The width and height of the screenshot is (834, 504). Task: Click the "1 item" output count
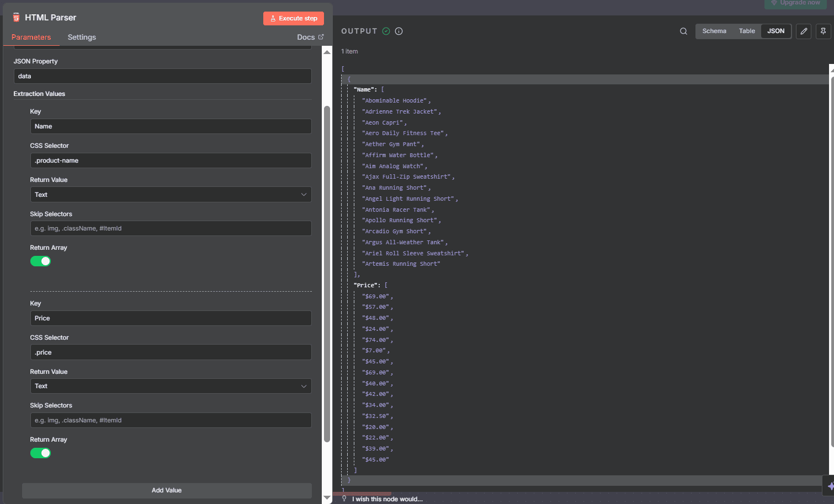click(x=349, y=51)
